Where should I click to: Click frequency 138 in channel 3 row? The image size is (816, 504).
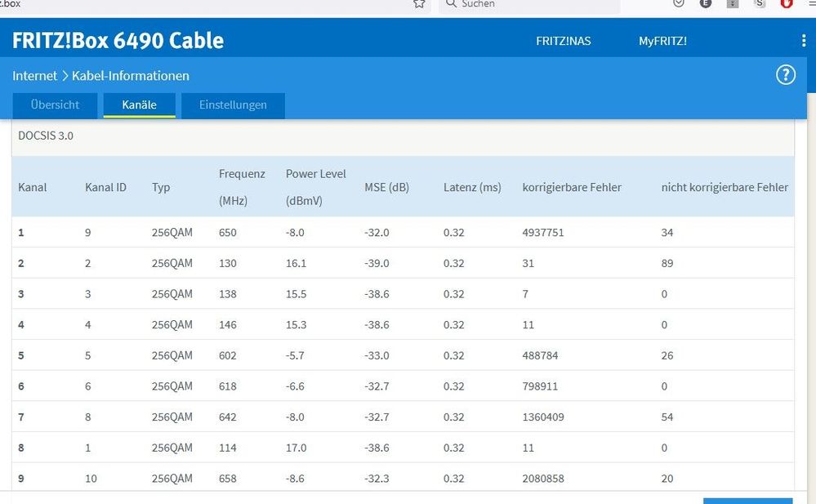(x=227, y=294)
